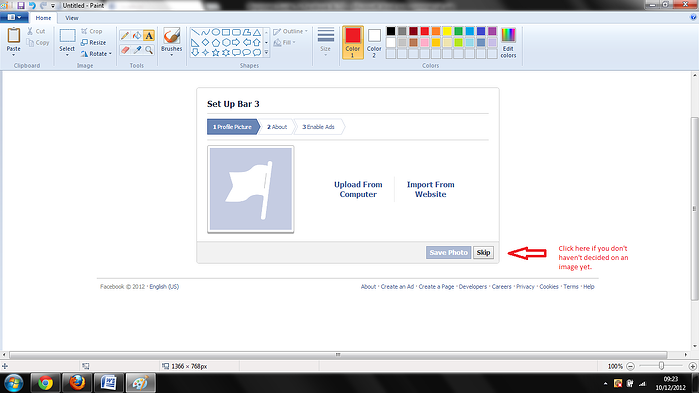Pick the Diamond shape
Viewport: 699px width, 393px height.
pos(205,42)
